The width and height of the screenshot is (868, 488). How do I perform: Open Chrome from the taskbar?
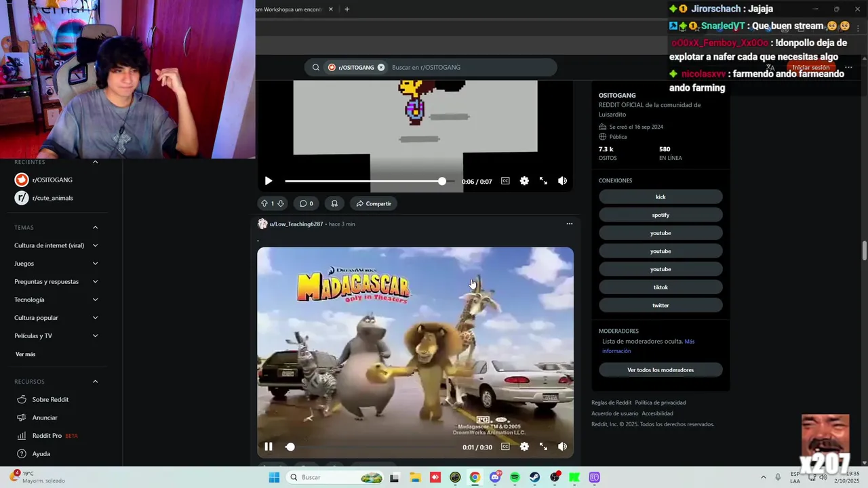tap(475, 477)
